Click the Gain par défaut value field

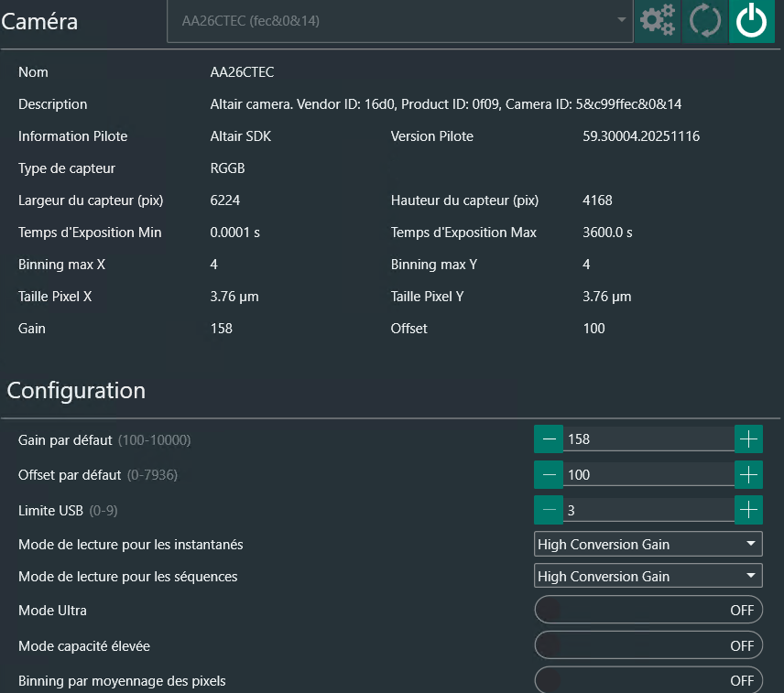click(648, 439)
